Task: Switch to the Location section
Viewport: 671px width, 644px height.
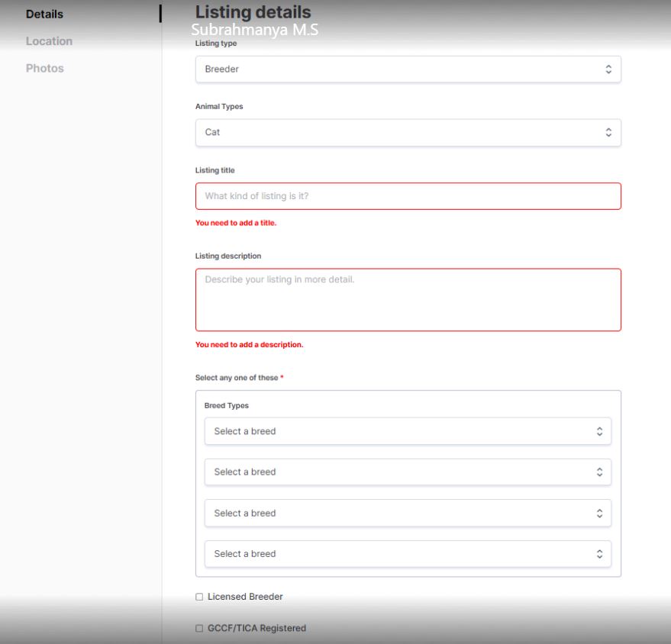Action: 49,41
